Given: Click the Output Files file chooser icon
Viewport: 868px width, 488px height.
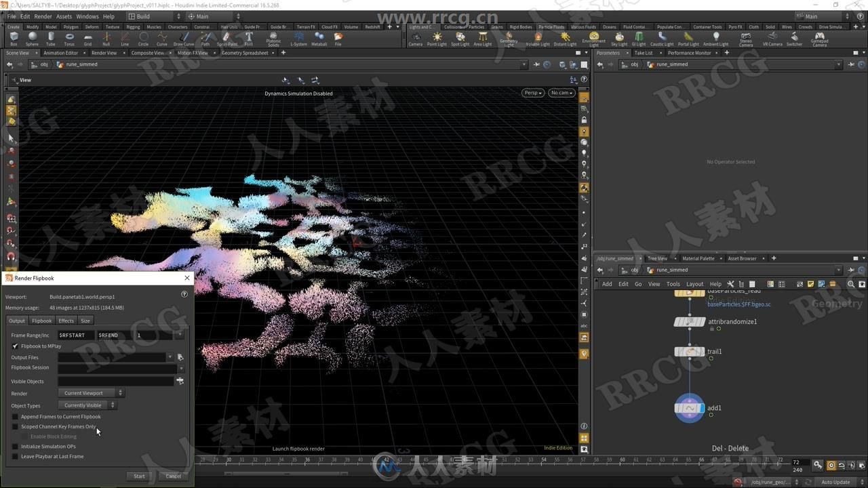Looking at the screenshot, I should coord(180,357).
